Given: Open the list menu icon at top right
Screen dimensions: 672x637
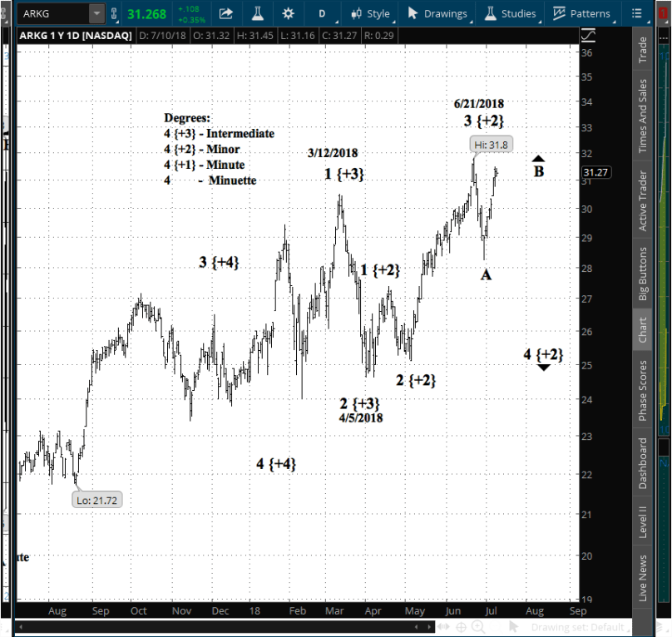Looking at the screenshot, I should [x=637, y=13].
